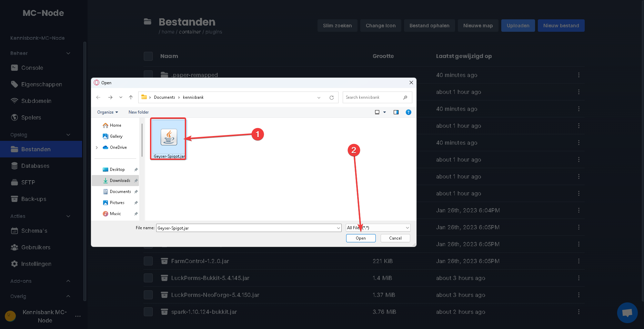
Task: Tick the spark-1.10.124-bukkit.jar checkbox
Action: pos(148,312)
